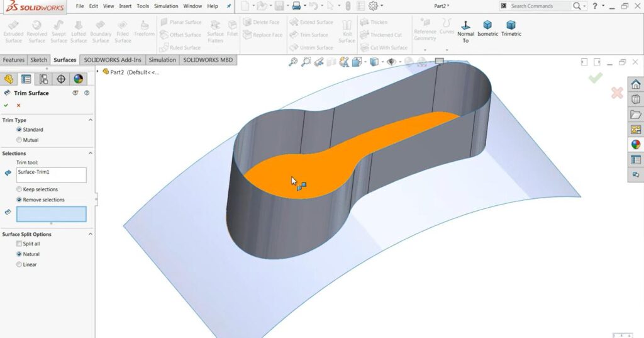644x338 pixels.
Task: Open the Insert menu
Action: click(125, 6)
